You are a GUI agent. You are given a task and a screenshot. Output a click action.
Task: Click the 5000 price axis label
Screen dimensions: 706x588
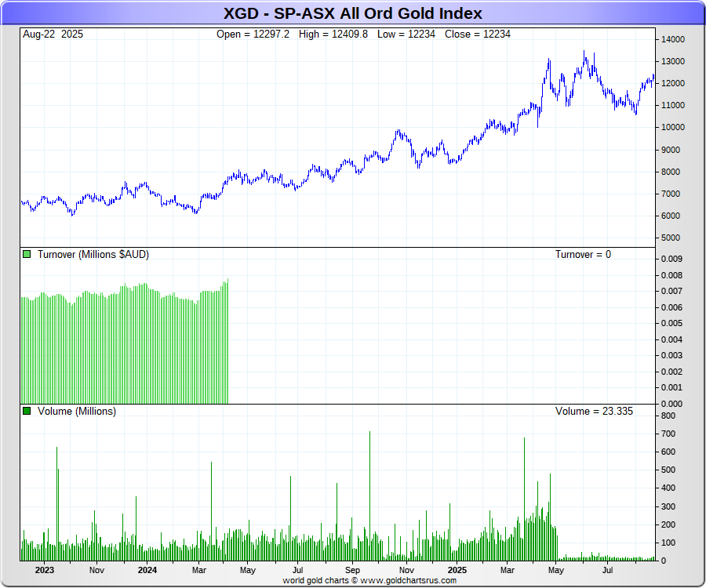[671, 238]
